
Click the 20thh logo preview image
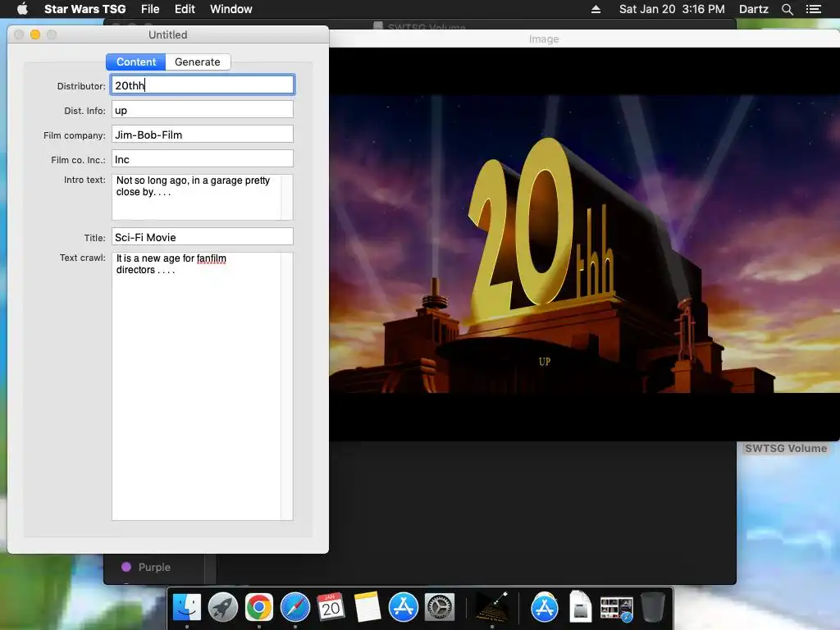point(584,244)
